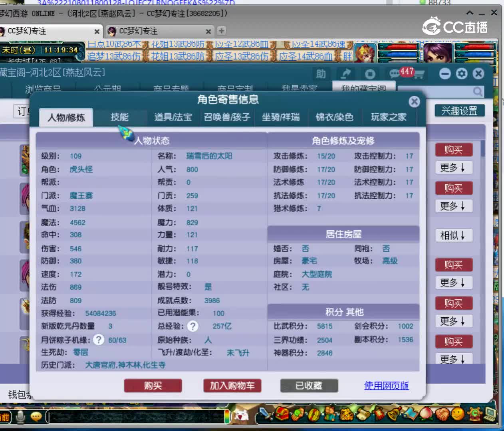Click the share arrow icon in 藏宝阁 header

345,74
